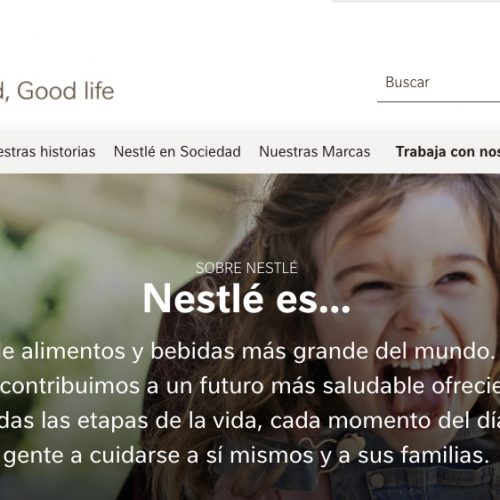
Task: Click the Buscar search field
Action: pyautogui.click(x=439, y=83)
